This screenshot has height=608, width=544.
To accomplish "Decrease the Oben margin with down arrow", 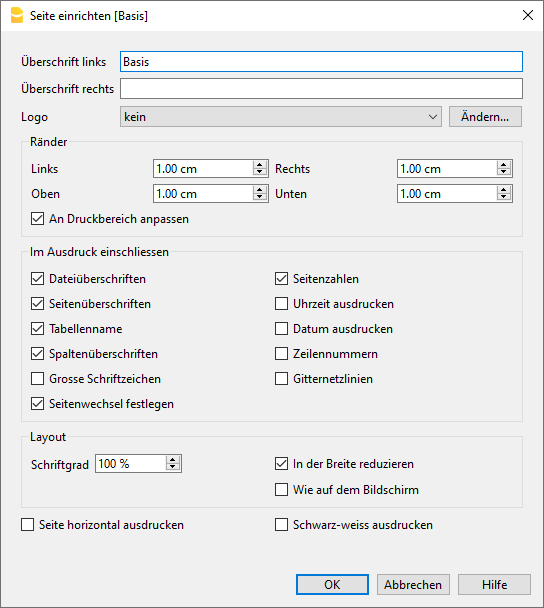I will coord(259,197).
